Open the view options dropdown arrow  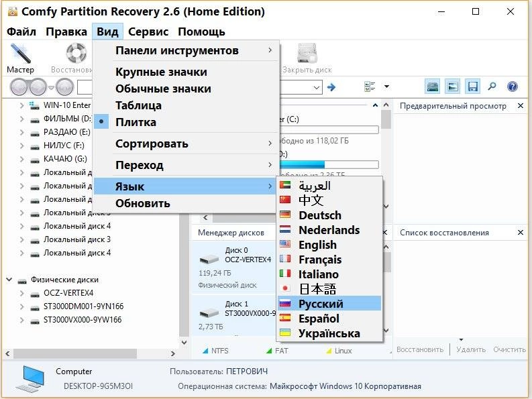pos(386,87)
